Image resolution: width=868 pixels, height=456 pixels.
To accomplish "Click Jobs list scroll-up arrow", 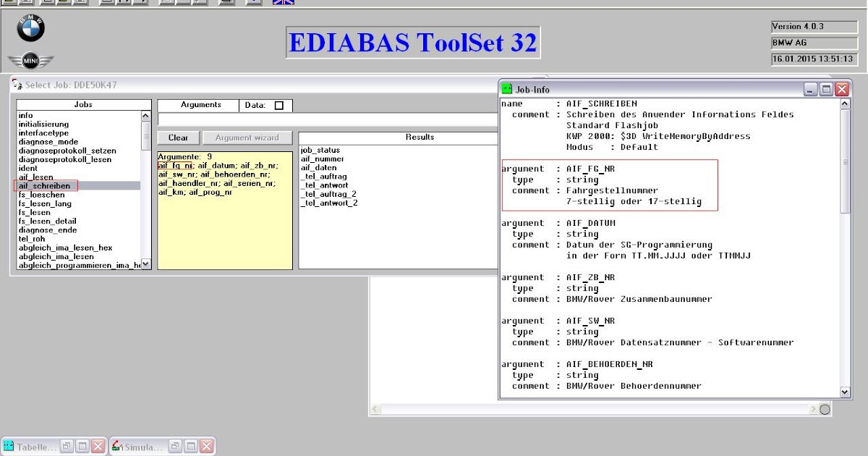I will coord(145,116).
